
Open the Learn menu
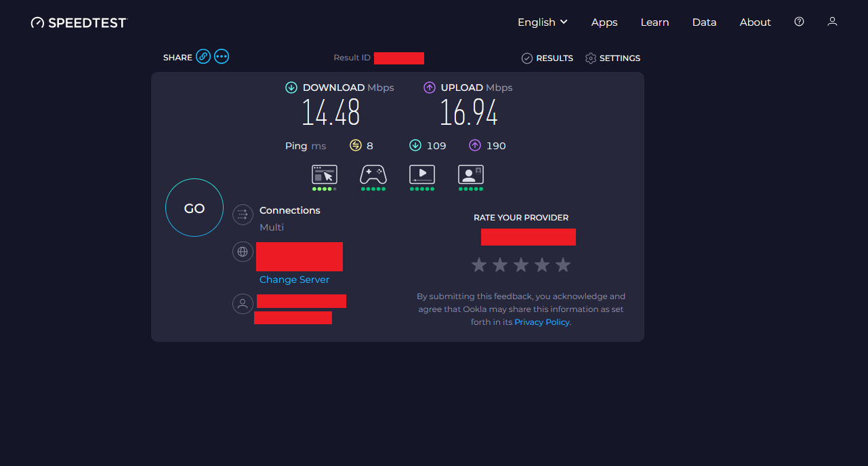point(655,22)
